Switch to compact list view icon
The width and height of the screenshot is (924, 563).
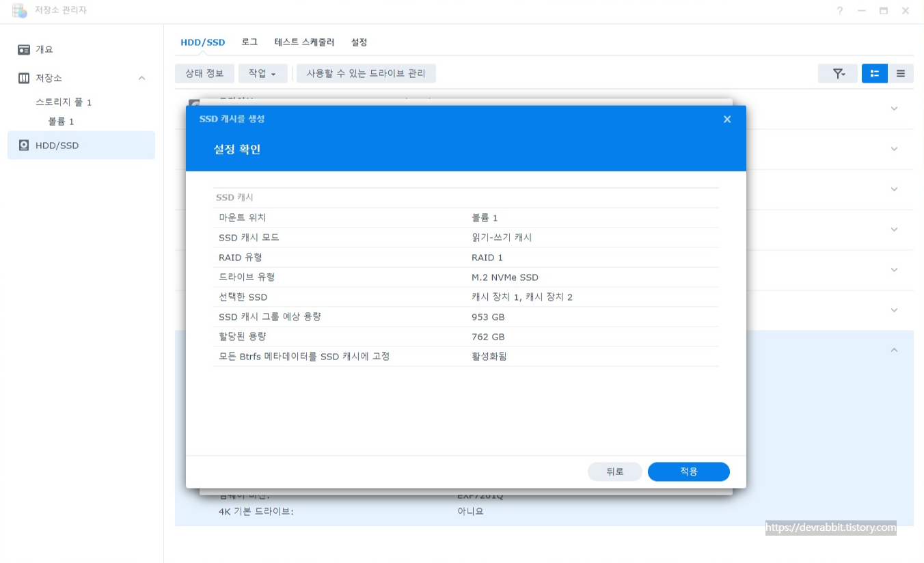[901, 73]
